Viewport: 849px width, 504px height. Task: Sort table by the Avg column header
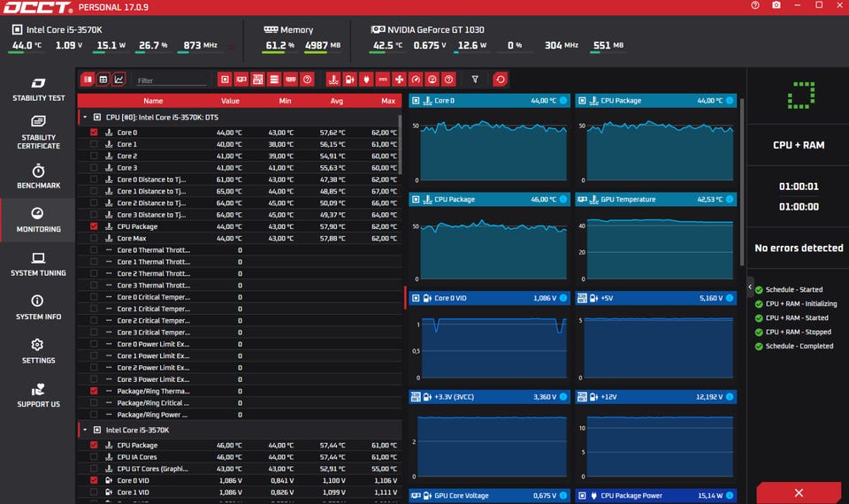pyautogui.click(x=337, y=101)
